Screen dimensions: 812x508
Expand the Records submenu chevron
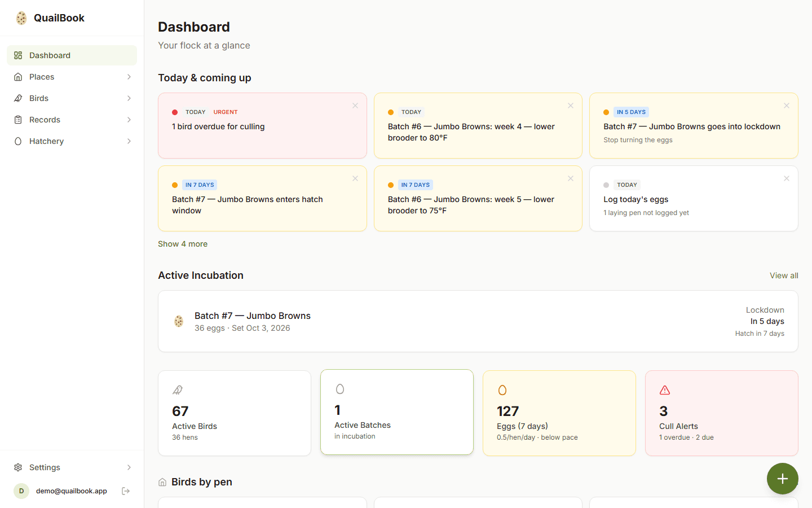point(129,120)
